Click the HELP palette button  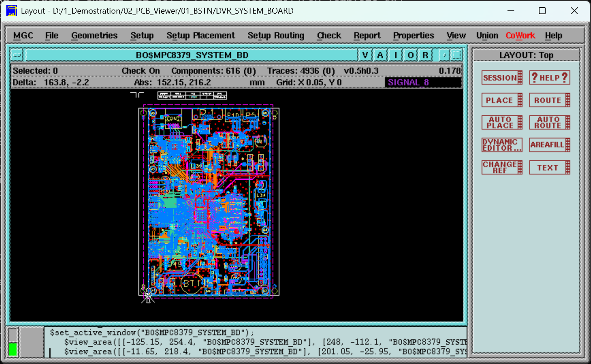tap(550, 78)
